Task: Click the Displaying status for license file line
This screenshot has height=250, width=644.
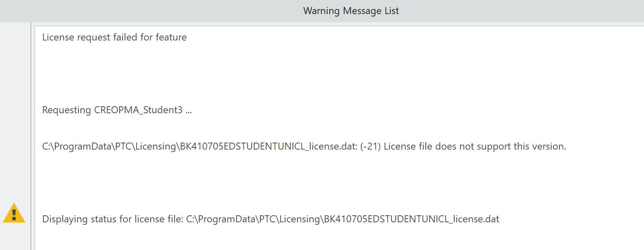Action: point(271,219)
